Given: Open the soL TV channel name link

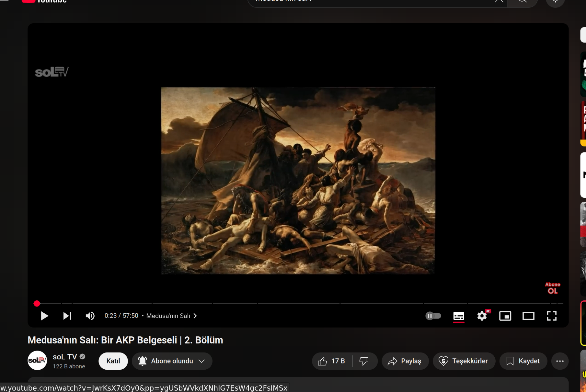Looking at the screenshot, I should pos(65,357).
